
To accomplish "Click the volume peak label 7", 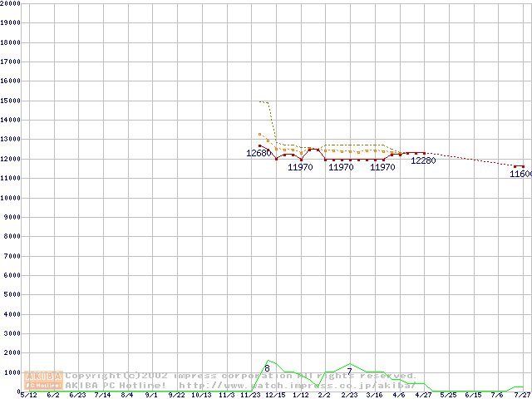I will coord(350,372).
